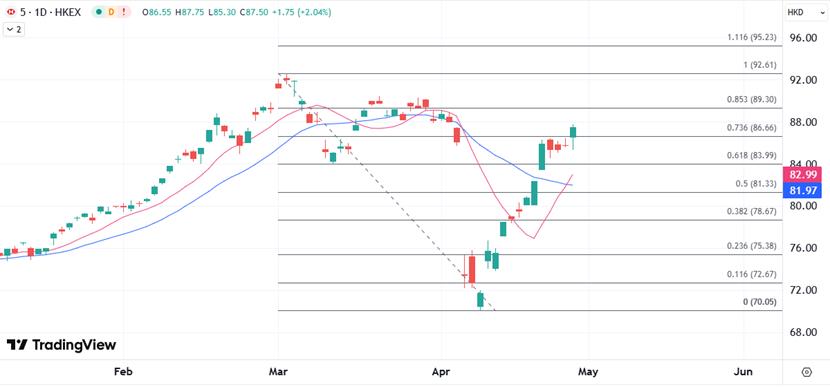The width and height of the screenshot is (830, 387).
Task: Click the 5 · 1D · HKEX symbol title
Action: [50, 12]
